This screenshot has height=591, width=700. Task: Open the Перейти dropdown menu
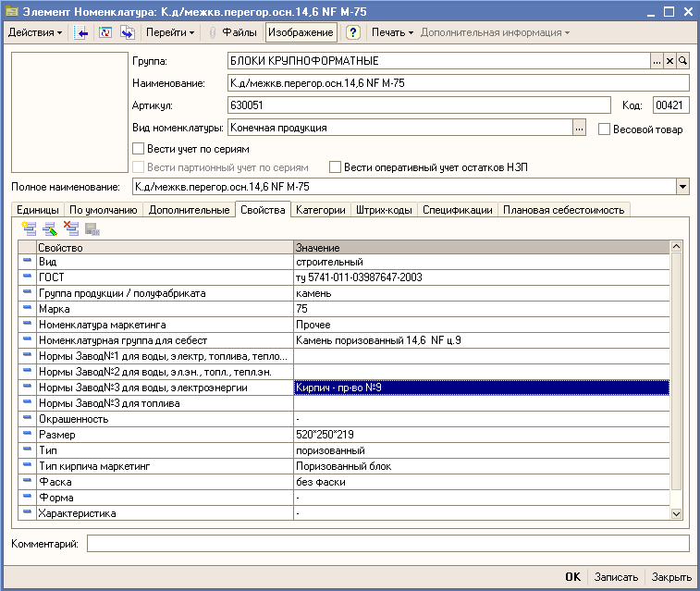tap(170, 32)
